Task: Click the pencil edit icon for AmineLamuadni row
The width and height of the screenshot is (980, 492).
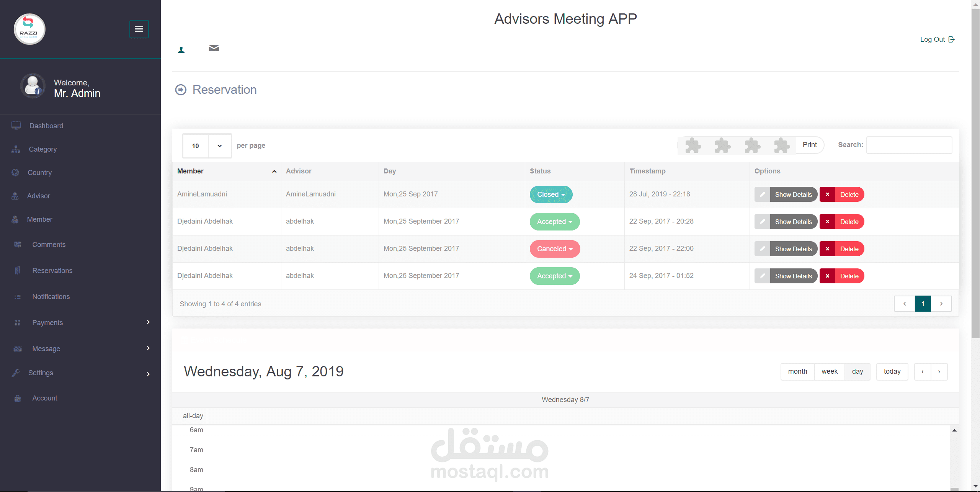Action: (762, 195)
